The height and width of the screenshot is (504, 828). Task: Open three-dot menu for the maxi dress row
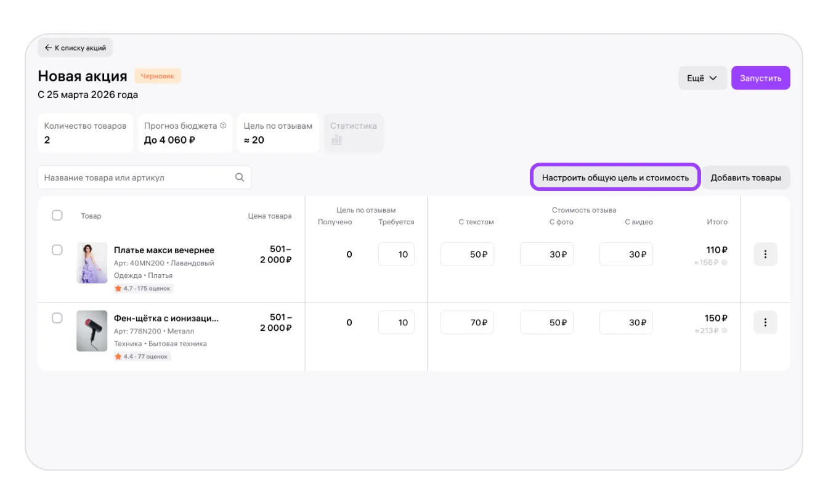click(x=765, y=254)
